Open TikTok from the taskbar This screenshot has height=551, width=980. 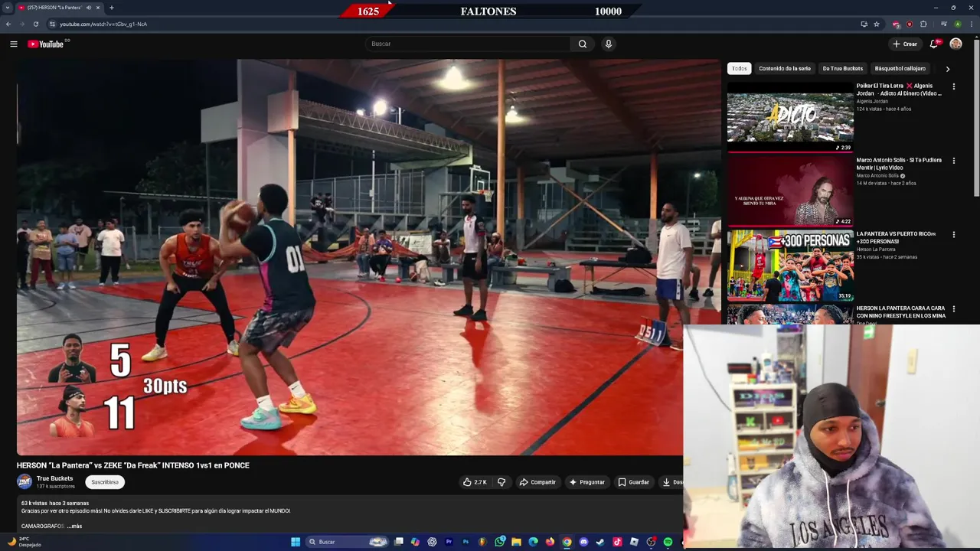[617, 542]
